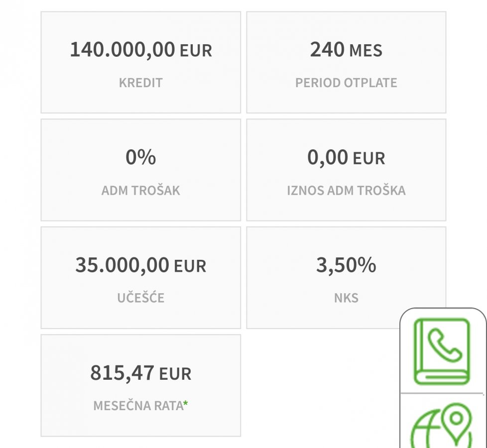Click the ADM TROŠAK label
Viewport: 487px width, 448px height.
click(x=140, y=190)
